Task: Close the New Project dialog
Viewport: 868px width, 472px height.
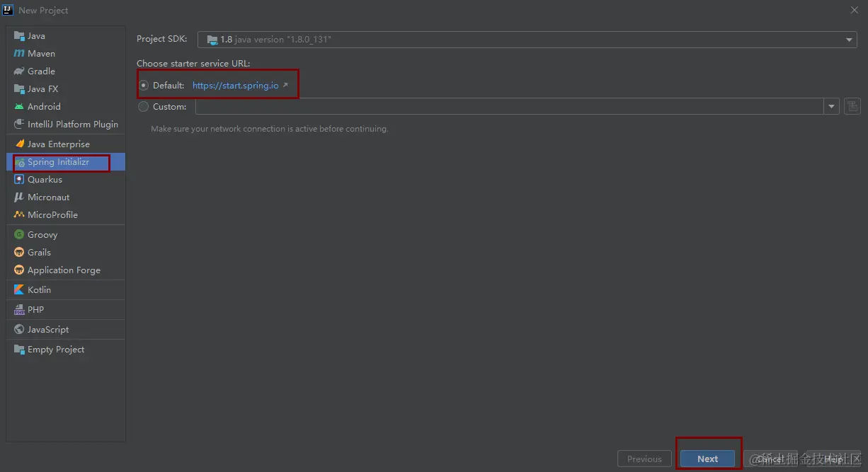Action: [853, 10]
